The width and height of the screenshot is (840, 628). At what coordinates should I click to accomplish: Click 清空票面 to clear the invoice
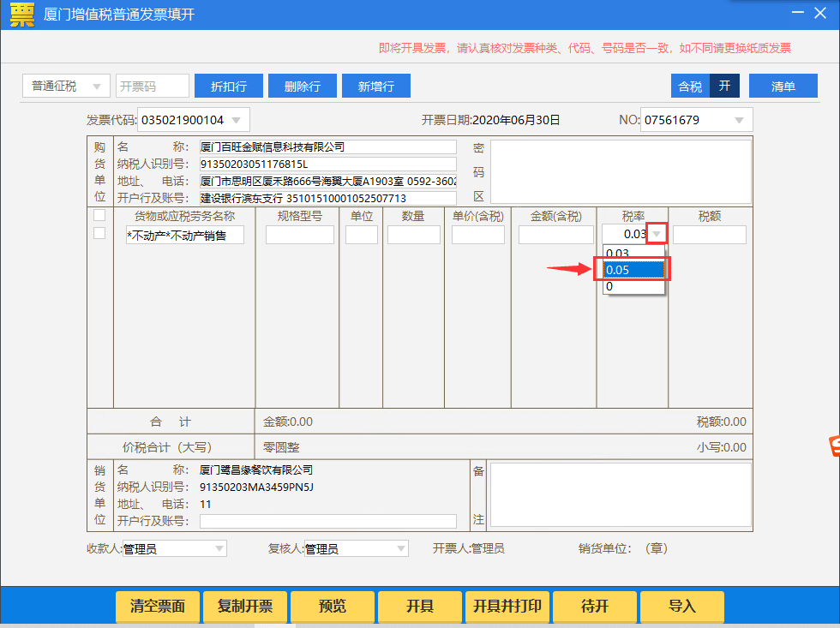(158, 606)
